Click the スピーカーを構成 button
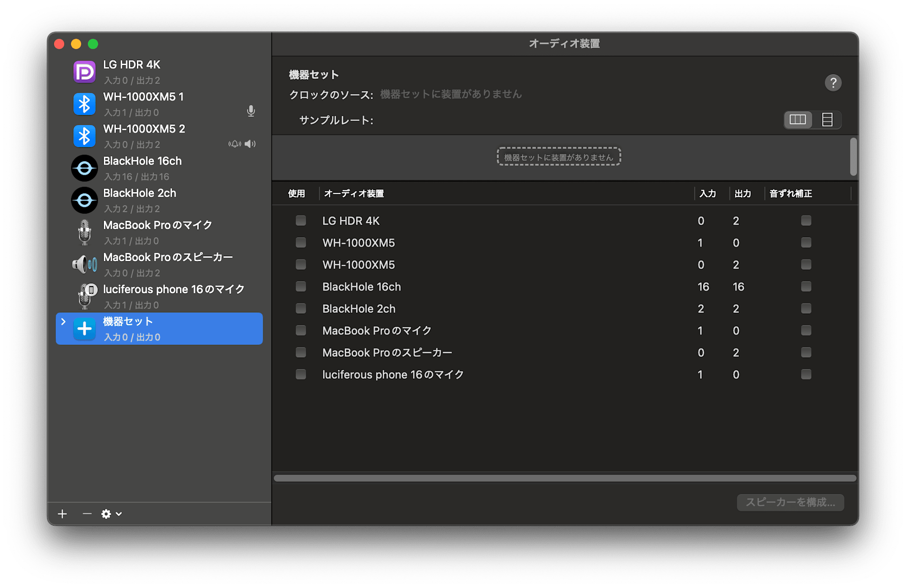The height and width of the screenshot is (588, 906). coord(790,502)
